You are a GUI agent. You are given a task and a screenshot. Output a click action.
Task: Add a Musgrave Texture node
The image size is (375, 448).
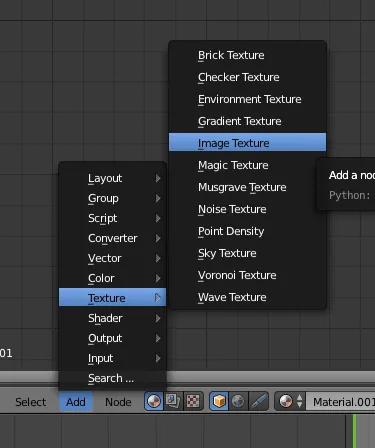247,187
